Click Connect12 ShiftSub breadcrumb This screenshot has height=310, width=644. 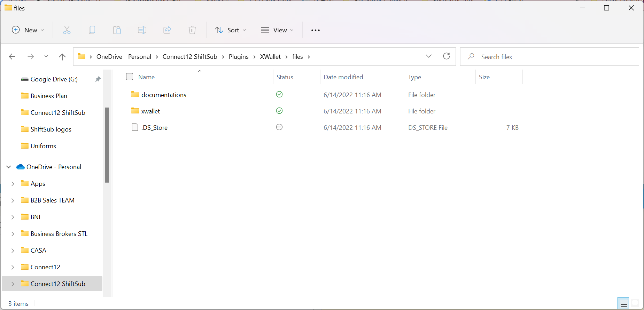click(190, 57)
